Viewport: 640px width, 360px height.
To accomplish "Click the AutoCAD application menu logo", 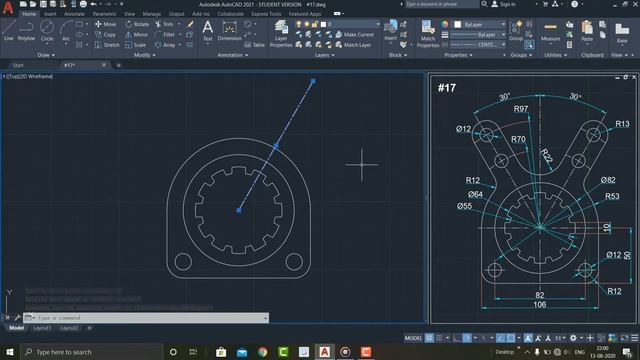I will 8,7.
